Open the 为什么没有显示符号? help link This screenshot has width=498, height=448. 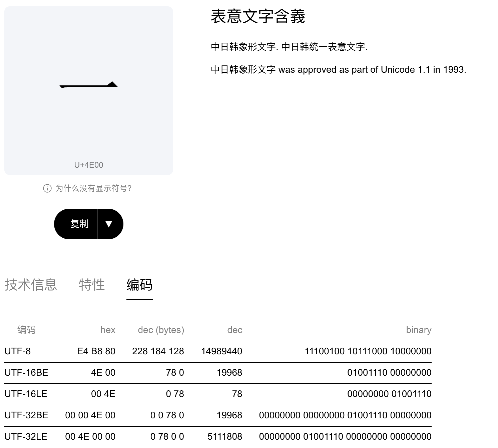coord(93,188)
